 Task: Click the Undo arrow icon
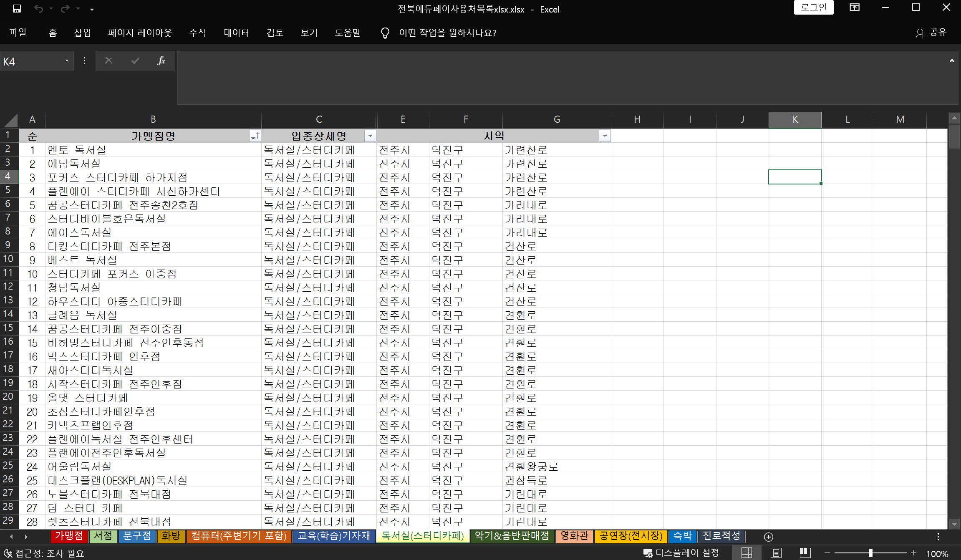pos(38,9)
